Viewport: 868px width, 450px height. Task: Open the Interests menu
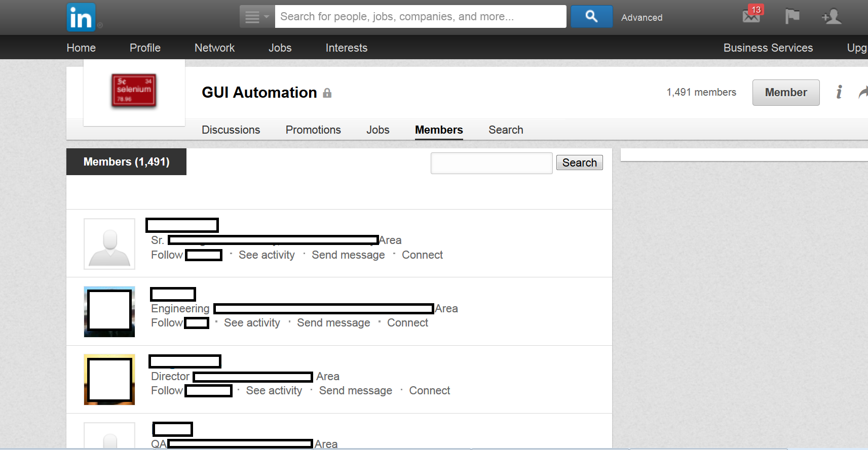tap(347, 48)
